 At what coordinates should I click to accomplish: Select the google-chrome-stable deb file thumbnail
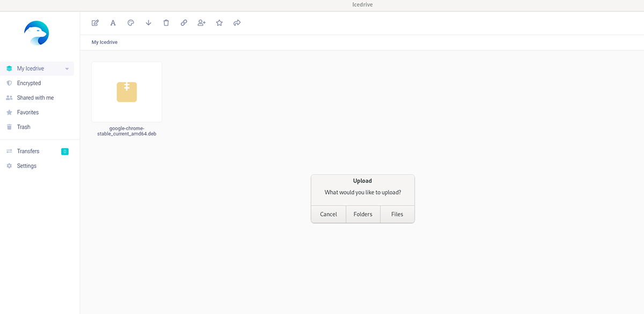coord(126,92)
